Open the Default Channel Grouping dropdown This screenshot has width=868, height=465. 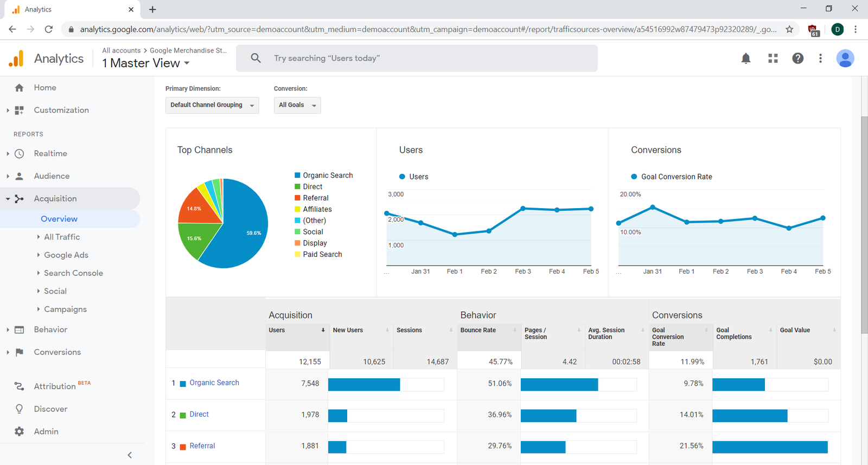pos(212,105)
